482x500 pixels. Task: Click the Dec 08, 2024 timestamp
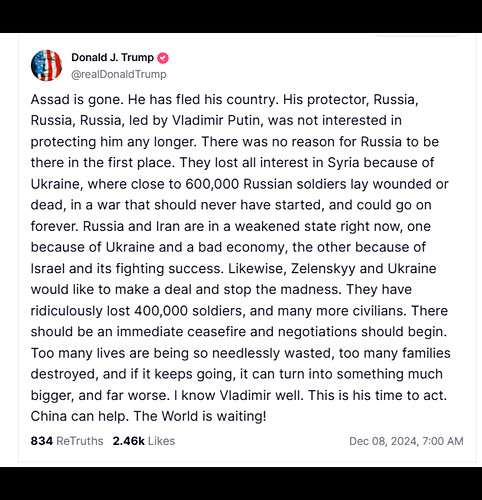click(406, 441)
